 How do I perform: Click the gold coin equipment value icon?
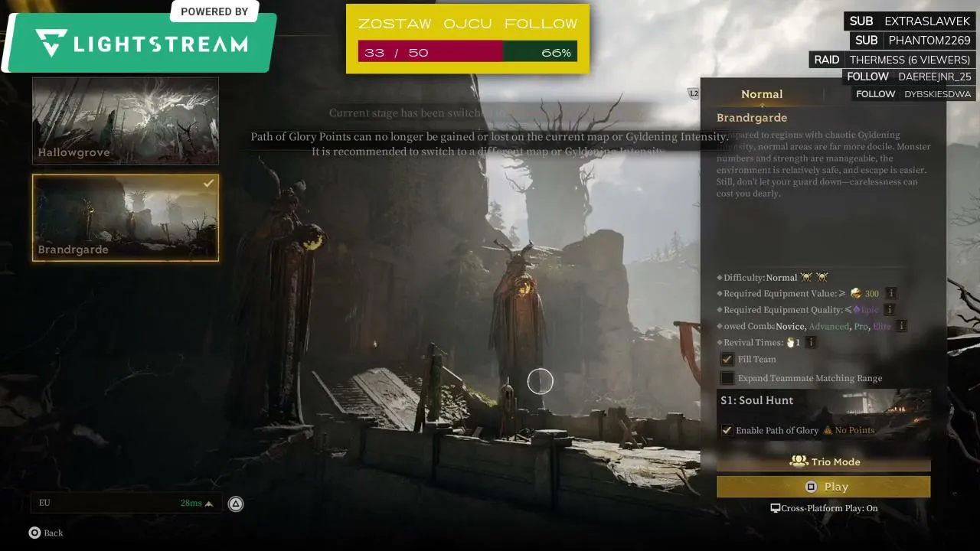tap(856, 293)
